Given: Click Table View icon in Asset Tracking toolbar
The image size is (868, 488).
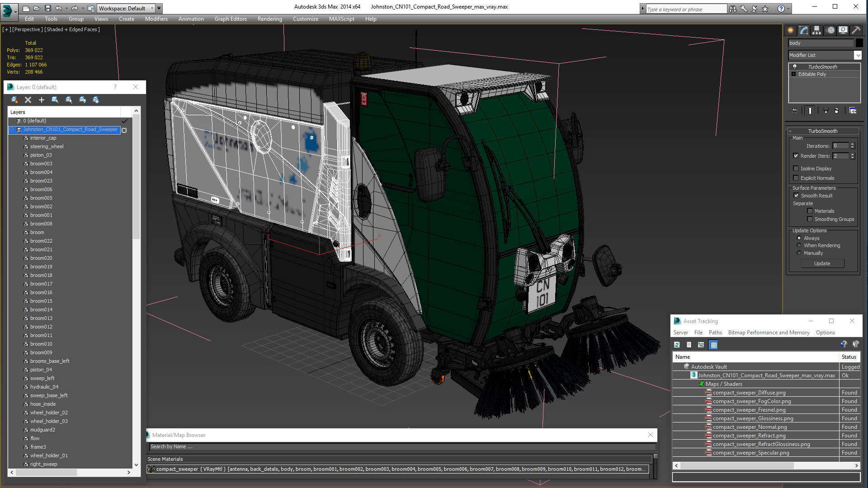Looking at the screenshot, I should (714, 345).
